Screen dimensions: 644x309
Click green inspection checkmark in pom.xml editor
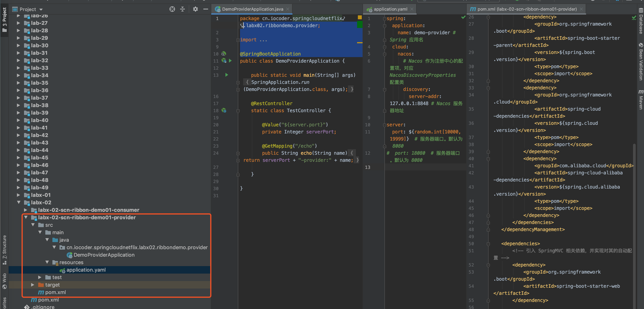[x=634, y=18]
